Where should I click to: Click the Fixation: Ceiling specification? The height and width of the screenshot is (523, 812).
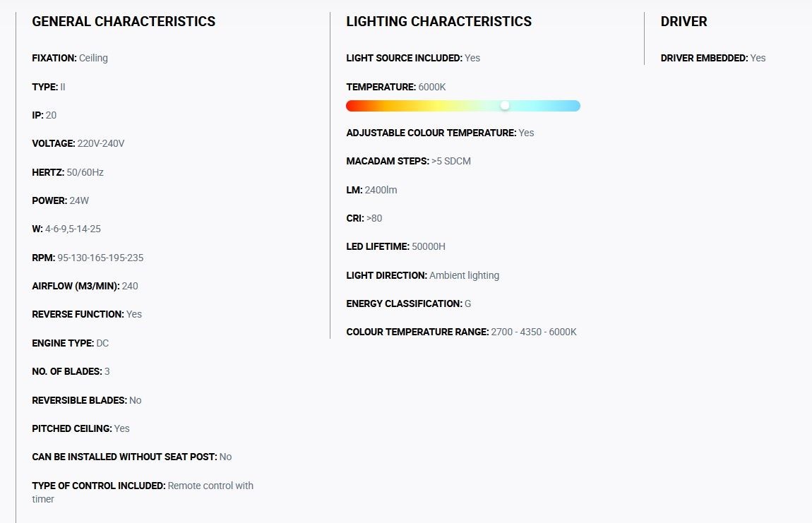click(x=70, y=58)
